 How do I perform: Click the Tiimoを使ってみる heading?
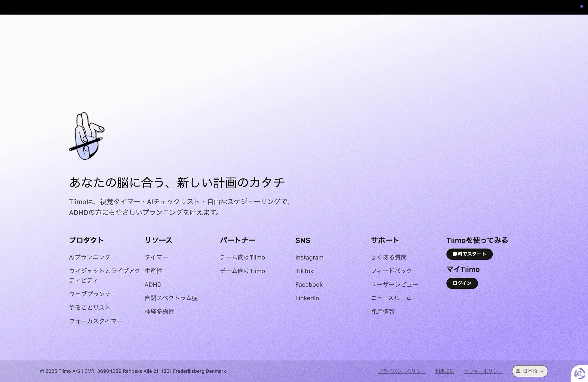click(477, 240)
